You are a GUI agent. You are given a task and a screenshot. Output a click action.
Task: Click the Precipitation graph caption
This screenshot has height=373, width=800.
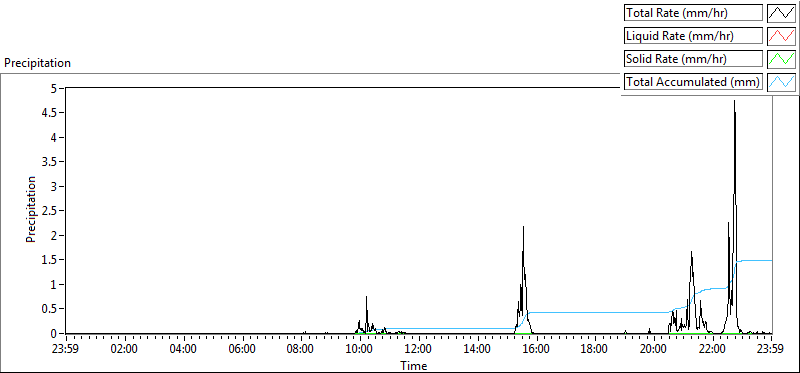[x=38, y=63]
